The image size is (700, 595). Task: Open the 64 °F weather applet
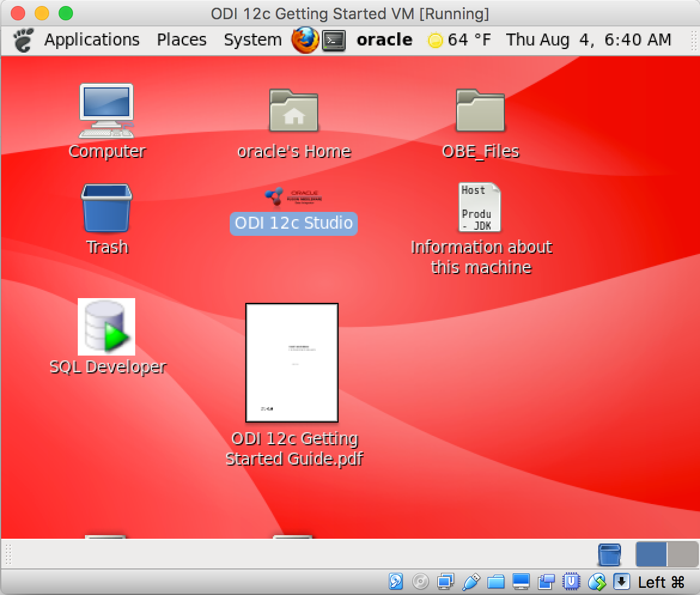pyautogui.click(x=459, y=40)
